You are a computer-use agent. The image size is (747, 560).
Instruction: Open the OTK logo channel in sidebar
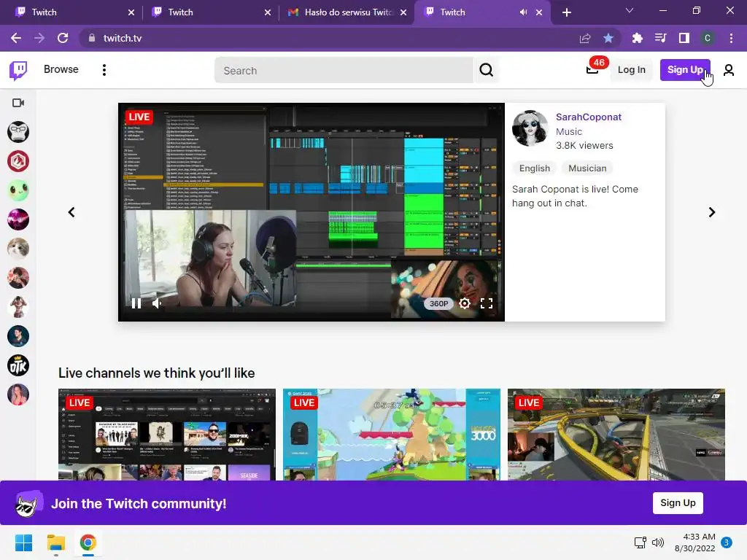click(x=18, y=366)
